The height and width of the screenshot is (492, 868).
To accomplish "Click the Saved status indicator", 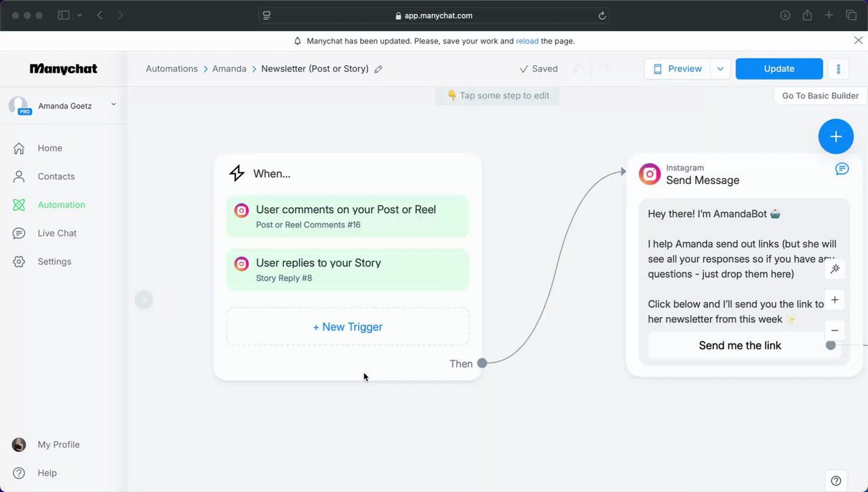I will [538, 69].
